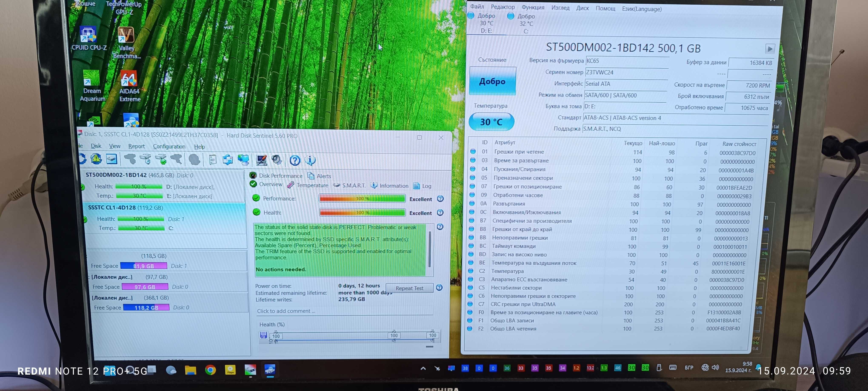
Task: Click the disk drive panel toolbar icon
Action: pyautogui.click(x=111, y=159)
